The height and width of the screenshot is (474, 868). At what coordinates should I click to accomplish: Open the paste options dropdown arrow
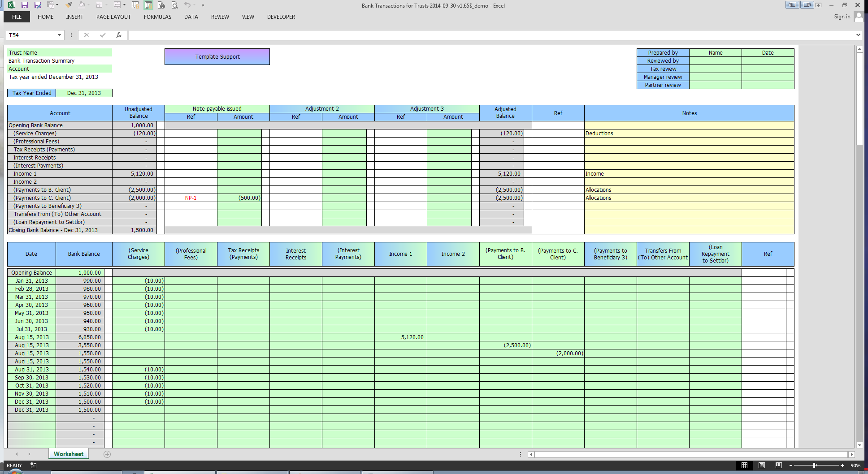click(57, 5)
